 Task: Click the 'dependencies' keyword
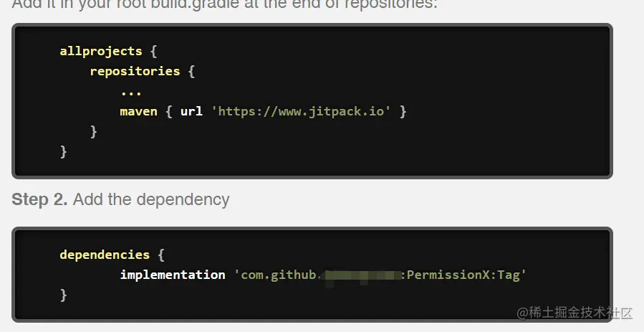click(105, 255)
